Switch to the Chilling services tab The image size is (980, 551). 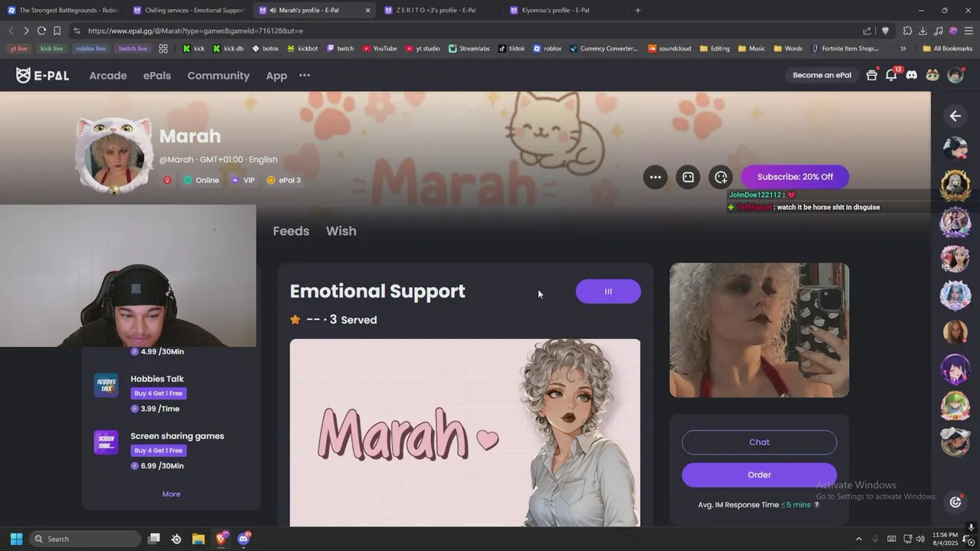coord(188,10)
